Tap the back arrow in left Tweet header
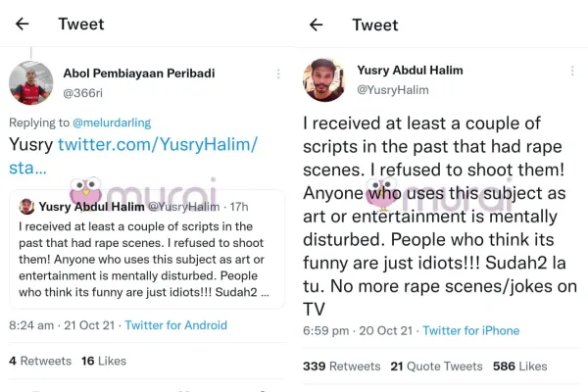Image resolution: width=588 pixels, height=392 pixels. coord(23,24)
